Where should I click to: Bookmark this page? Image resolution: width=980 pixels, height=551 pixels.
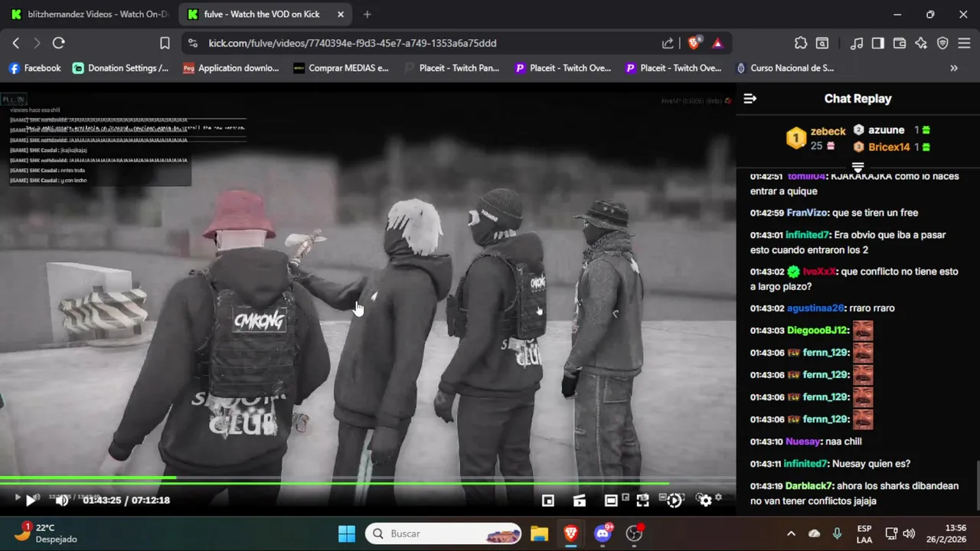165,44
